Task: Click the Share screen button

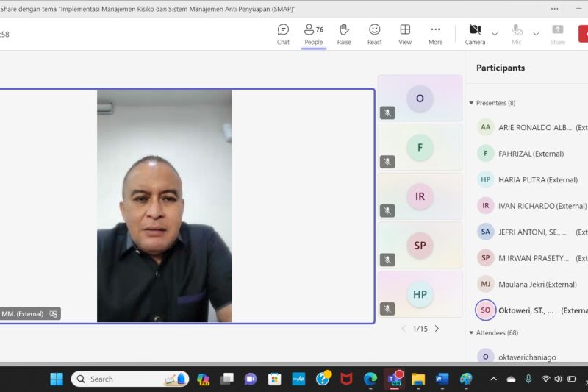Action: [x=558, y=35]
